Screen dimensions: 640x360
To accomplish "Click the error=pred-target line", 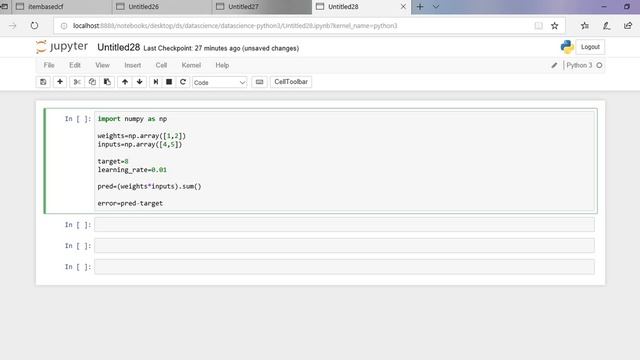I will click(x=130, y=203).
